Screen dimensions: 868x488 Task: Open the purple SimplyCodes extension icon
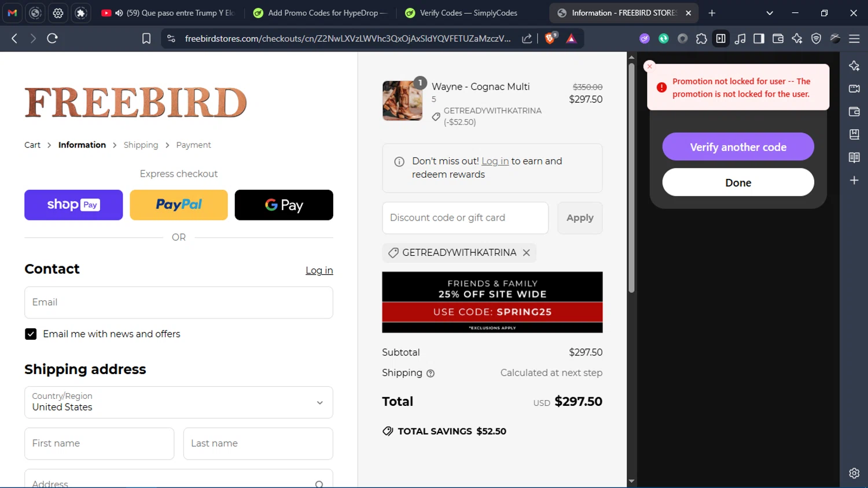pos(645,38)
